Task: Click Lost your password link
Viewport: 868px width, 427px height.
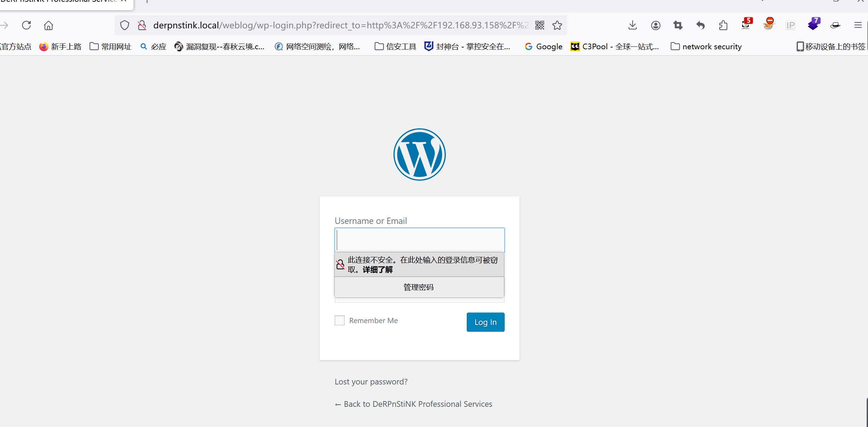Action: (x=371, y=382)
